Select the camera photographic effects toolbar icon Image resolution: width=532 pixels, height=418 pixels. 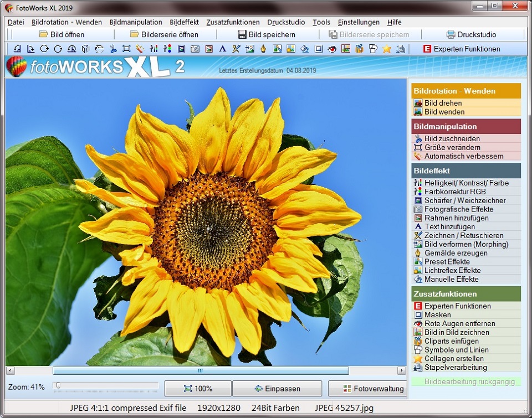195,49
